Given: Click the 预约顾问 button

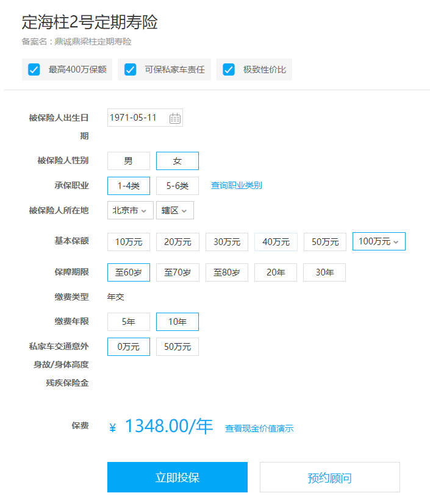Looking at the screenshot, I should pyautogui.click(x=330, y=477).
